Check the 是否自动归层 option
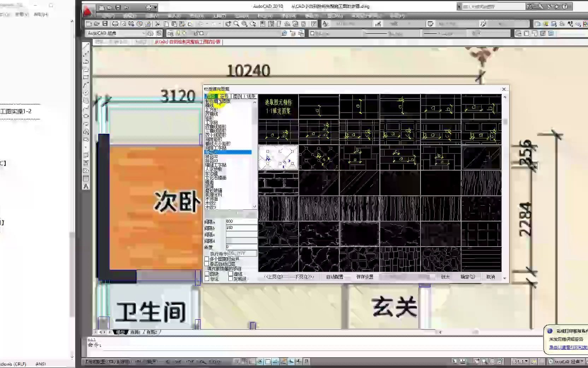The width and height of the screenshot is (588, 368). click(x=207, y=264)
